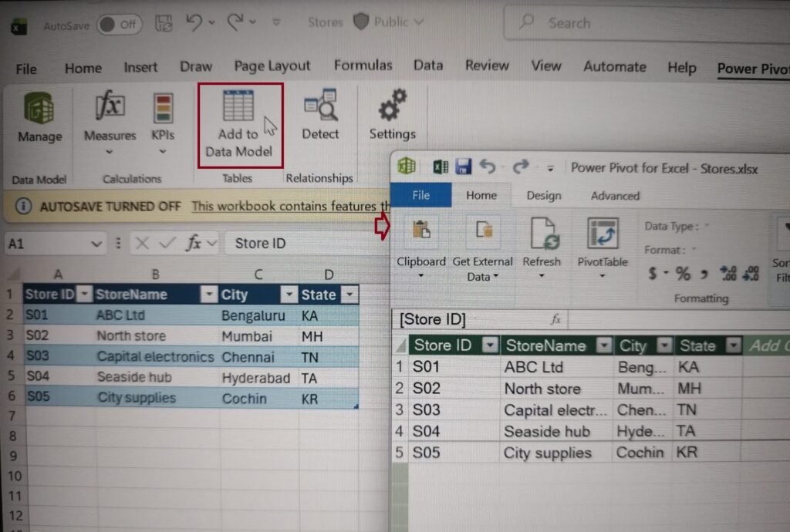790x532 pixels.
Task: Open State filter in Power Pivot grid
Action: click(734, 345)
